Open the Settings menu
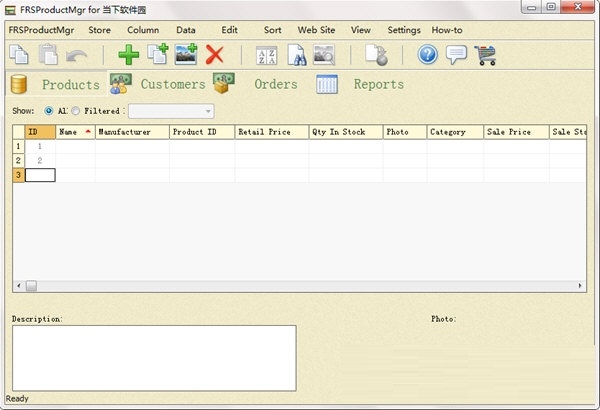The width and height of the screenshot is (600, 410). point(404,30)
